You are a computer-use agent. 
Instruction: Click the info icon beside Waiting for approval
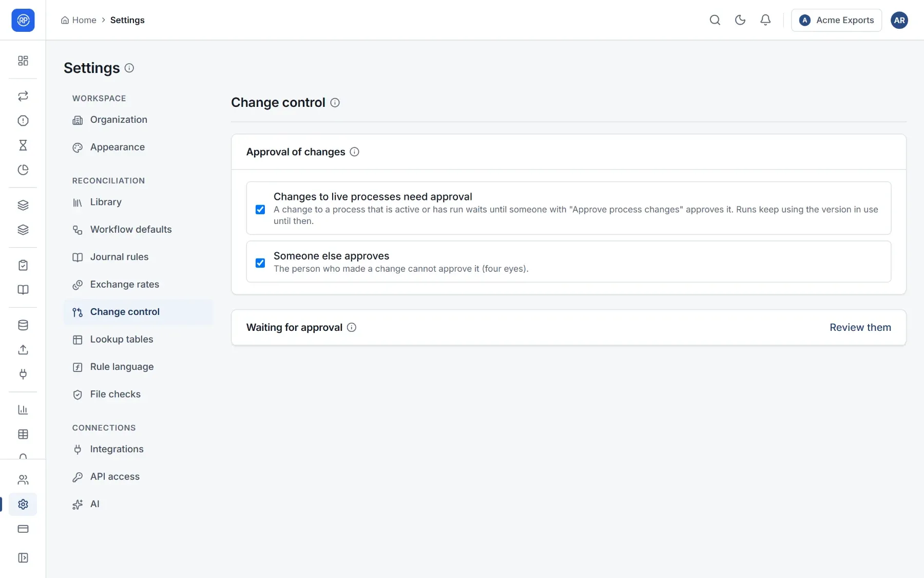click(352, 327)
